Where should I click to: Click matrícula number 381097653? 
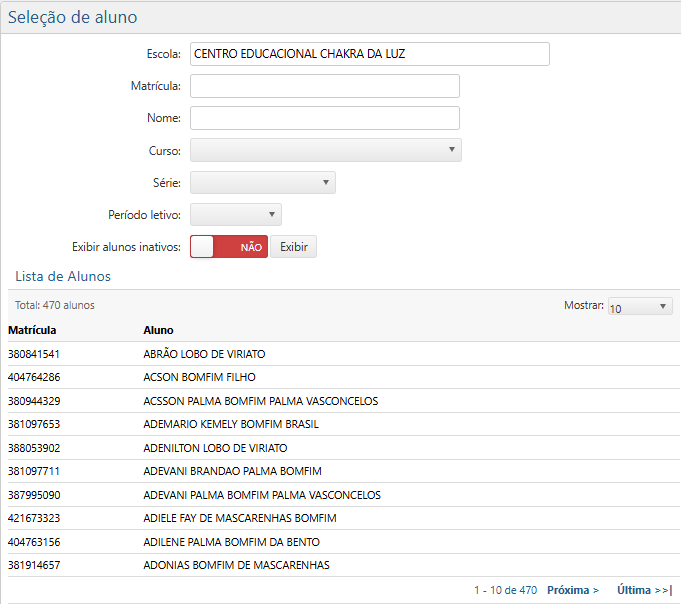(x=34, y=424)
